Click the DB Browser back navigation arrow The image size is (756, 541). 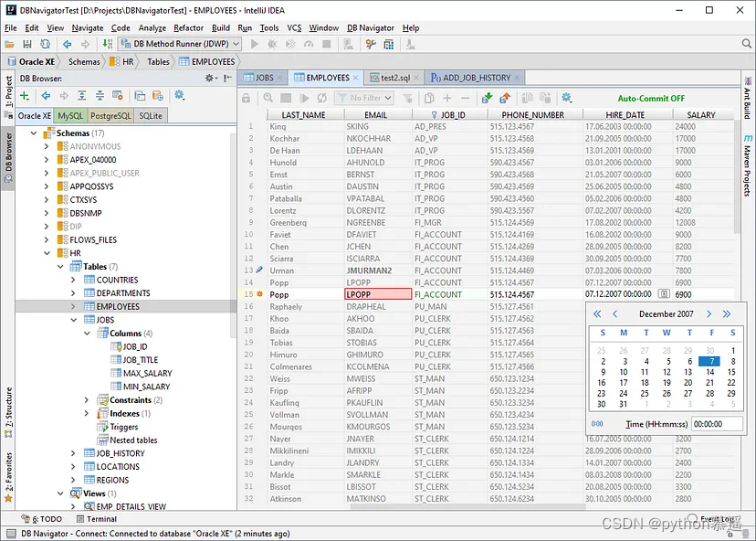46,96
